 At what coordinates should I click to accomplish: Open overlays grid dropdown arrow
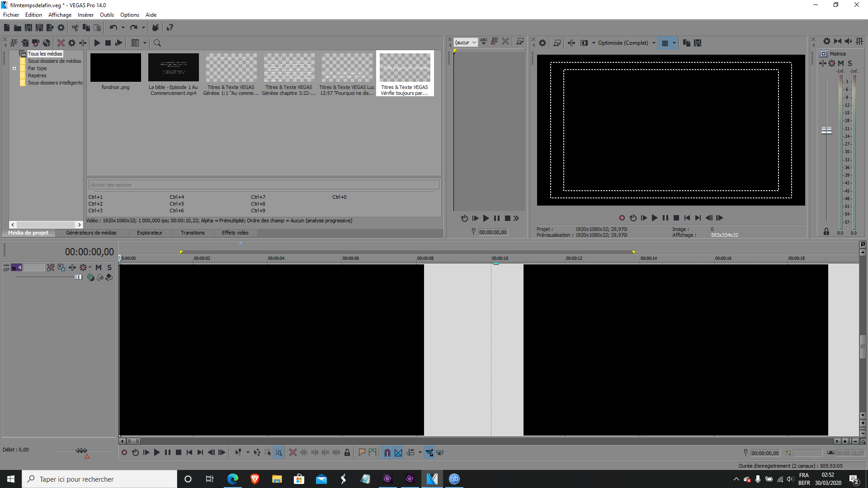674,43
